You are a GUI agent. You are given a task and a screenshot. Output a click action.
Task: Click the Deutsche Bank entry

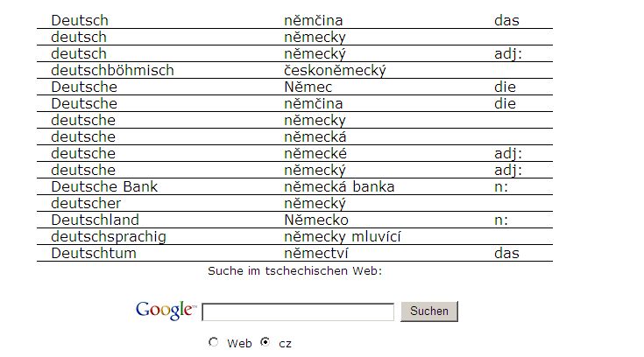tap(104, 186)
